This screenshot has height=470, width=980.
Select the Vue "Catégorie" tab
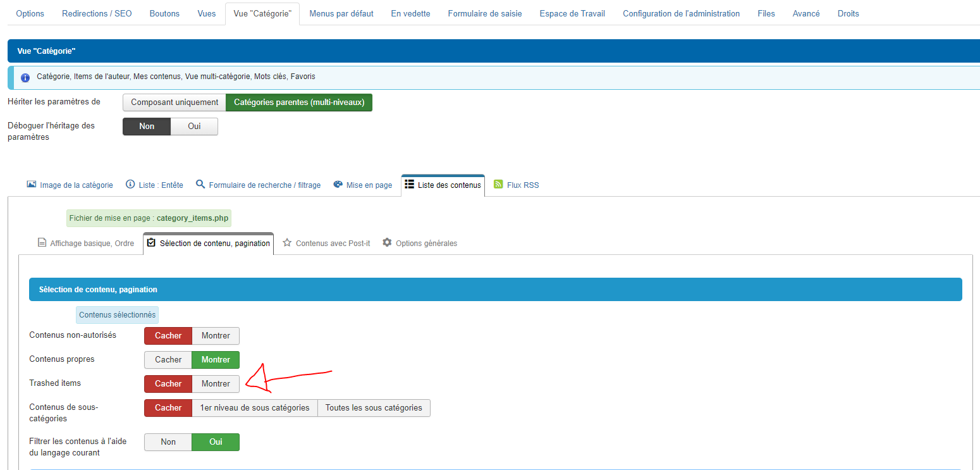pos(262,13)
